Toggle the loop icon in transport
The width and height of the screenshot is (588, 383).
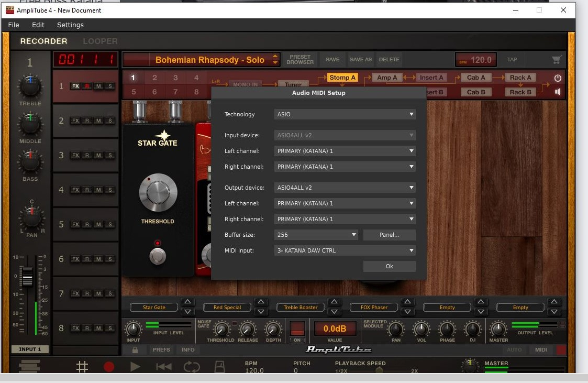click(x=192, y=366)
